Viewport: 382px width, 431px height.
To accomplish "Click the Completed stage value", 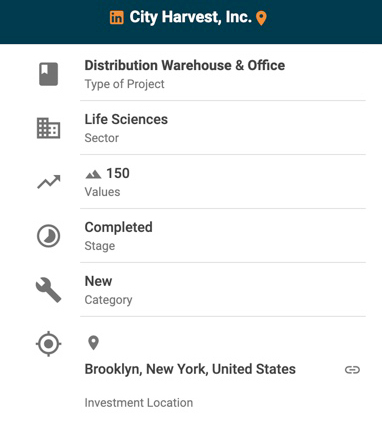I will (x=119, y=227).
